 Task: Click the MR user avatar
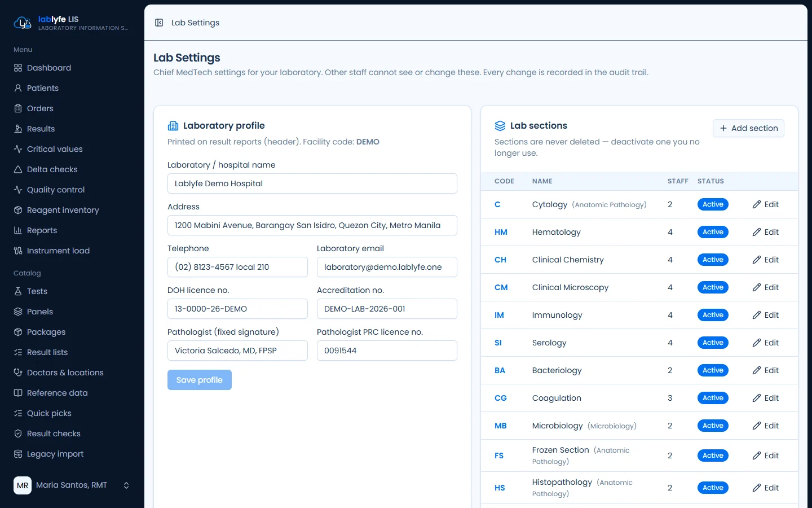(23, 485)
